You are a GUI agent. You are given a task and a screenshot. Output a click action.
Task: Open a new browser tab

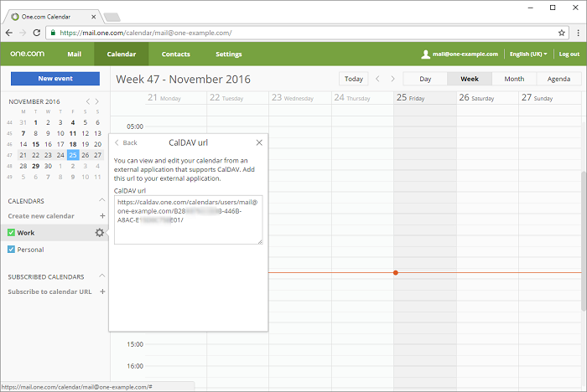112,18
